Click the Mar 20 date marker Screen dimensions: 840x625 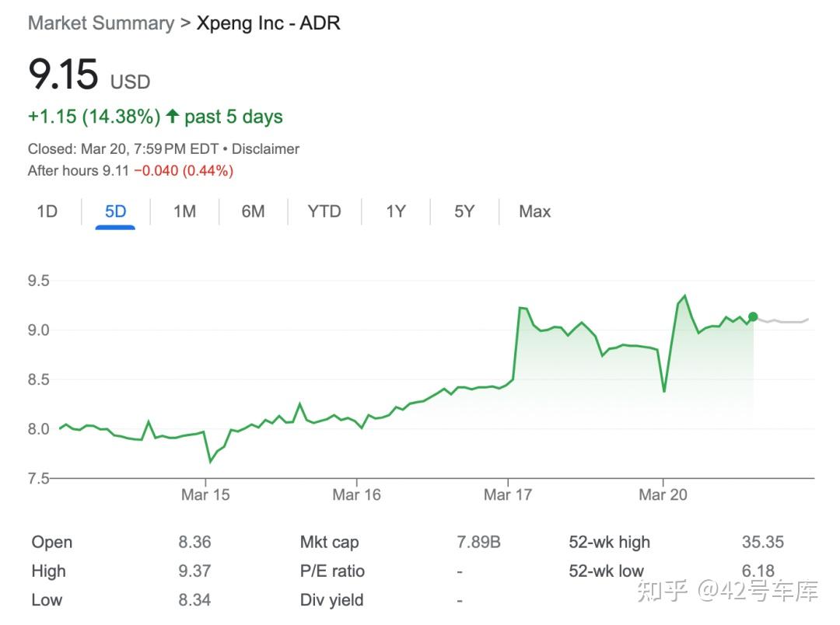663,494
